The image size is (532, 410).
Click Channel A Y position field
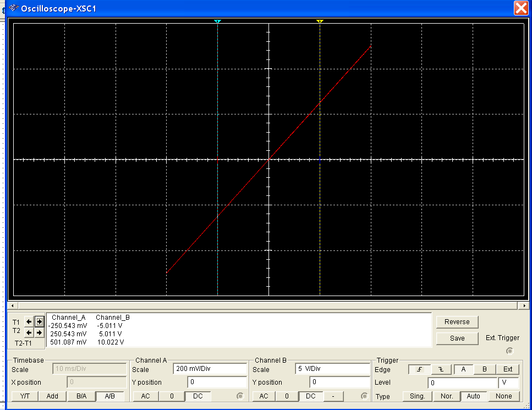(217, 382)
